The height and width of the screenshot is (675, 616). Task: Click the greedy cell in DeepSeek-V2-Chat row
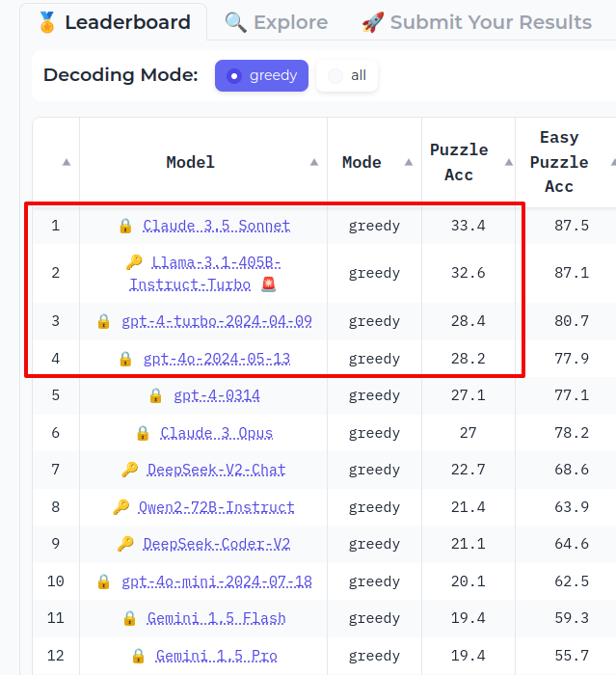pos(374,470)
